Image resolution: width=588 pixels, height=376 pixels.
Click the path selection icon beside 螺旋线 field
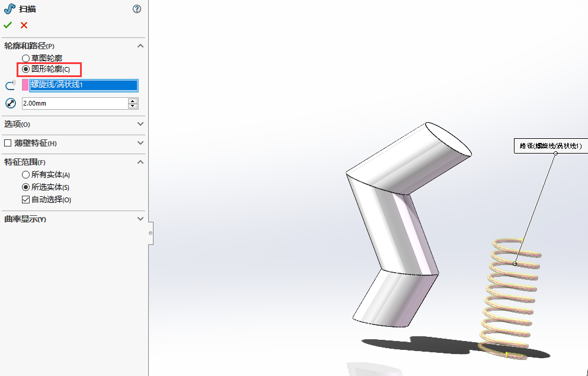point(11,85)
